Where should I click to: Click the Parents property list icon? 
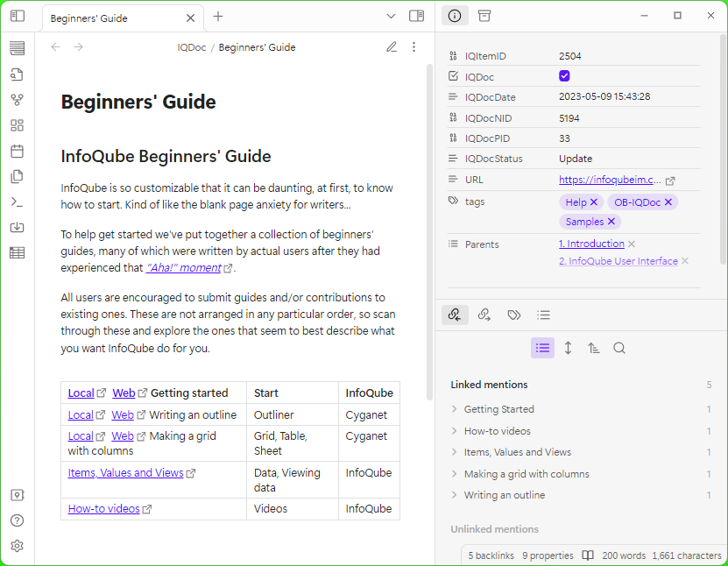click(x=453, y=244)
